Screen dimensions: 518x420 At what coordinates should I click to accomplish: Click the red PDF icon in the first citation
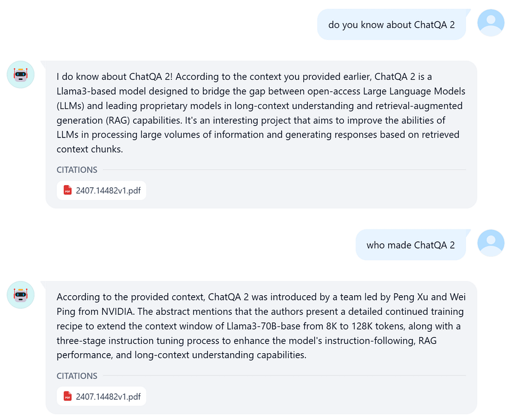pyautogui.click(x=68, y=191)
